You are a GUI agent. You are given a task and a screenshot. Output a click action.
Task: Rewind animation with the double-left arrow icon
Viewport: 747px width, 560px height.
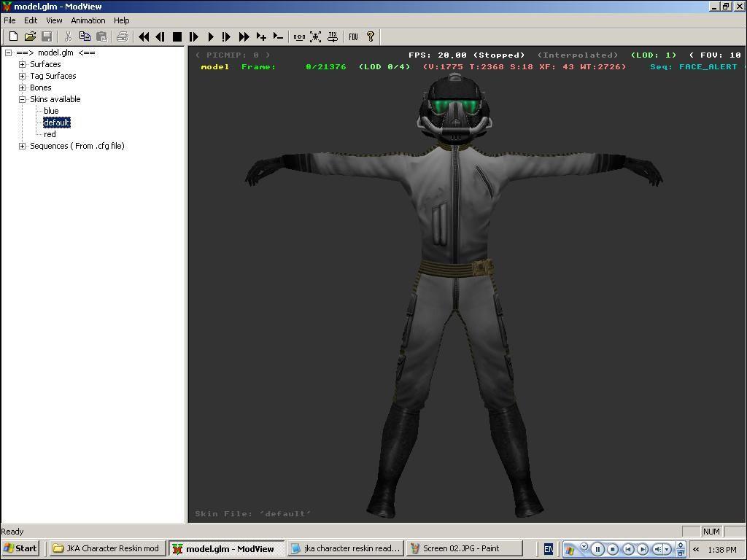coord(144,36)
